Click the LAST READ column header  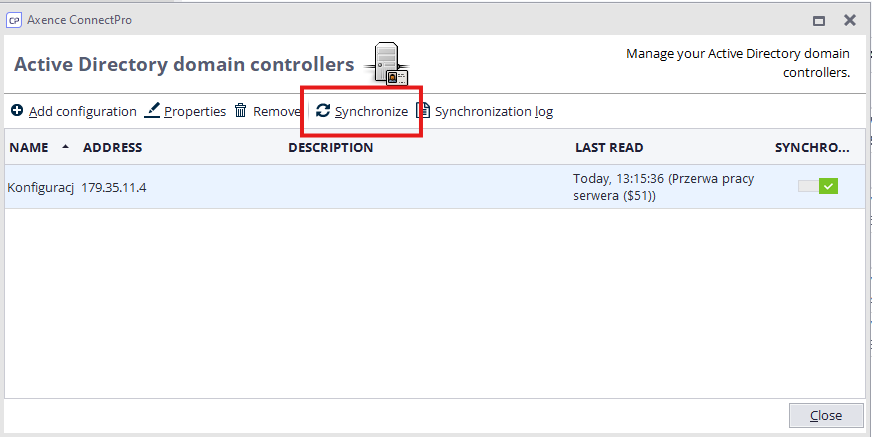609,148
